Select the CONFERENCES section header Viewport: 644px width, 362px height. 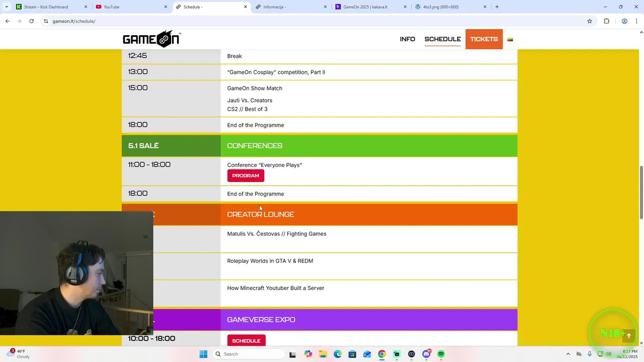pos(255,146)
